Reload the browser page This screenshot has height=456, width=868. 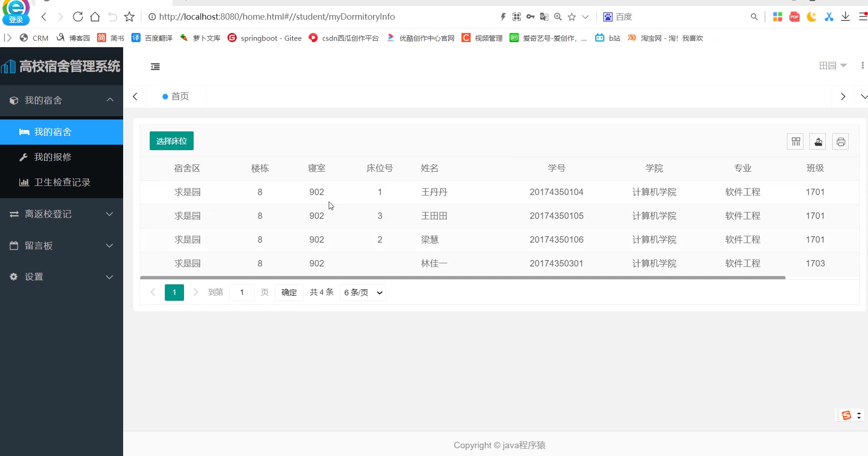78,17
